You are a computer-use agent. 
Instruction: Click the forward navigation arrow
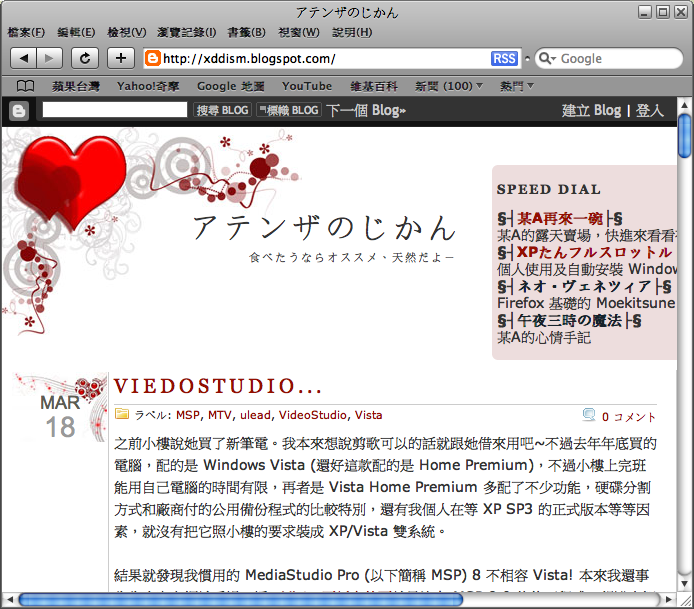click(x=49, y=58)
